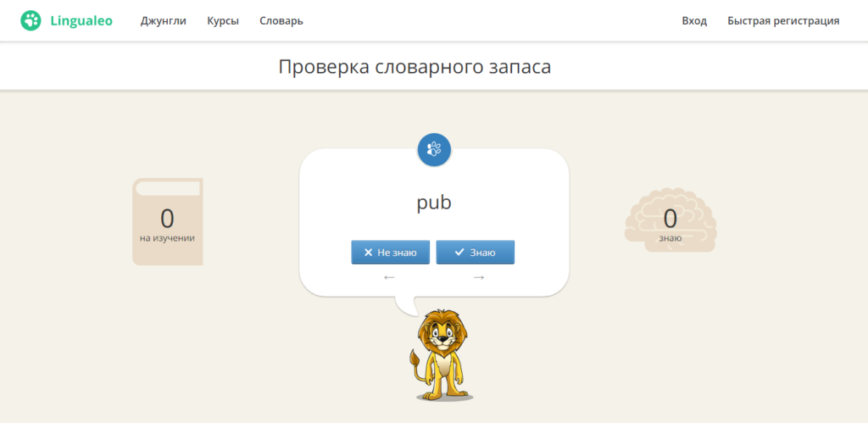Confirm you know the word with Знаю
868x423 pixels.
point(476,253)
